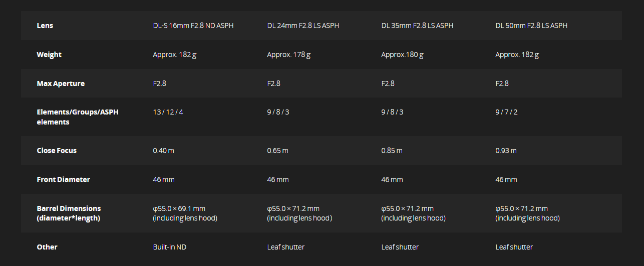
Task: Click "φ55.0 × 71.2 mm" for the DL 35mm lens
Action: pyautogui.click(x=407, y=208)
